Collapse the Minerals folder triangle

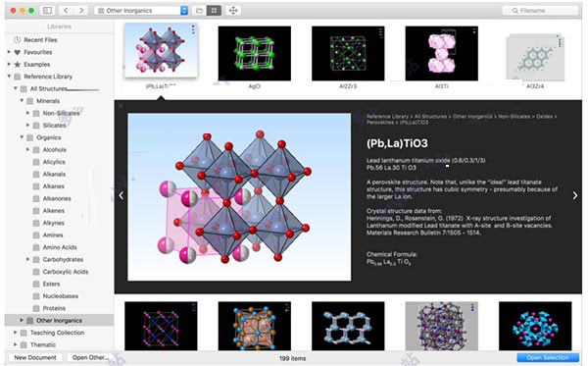[22, 101]
